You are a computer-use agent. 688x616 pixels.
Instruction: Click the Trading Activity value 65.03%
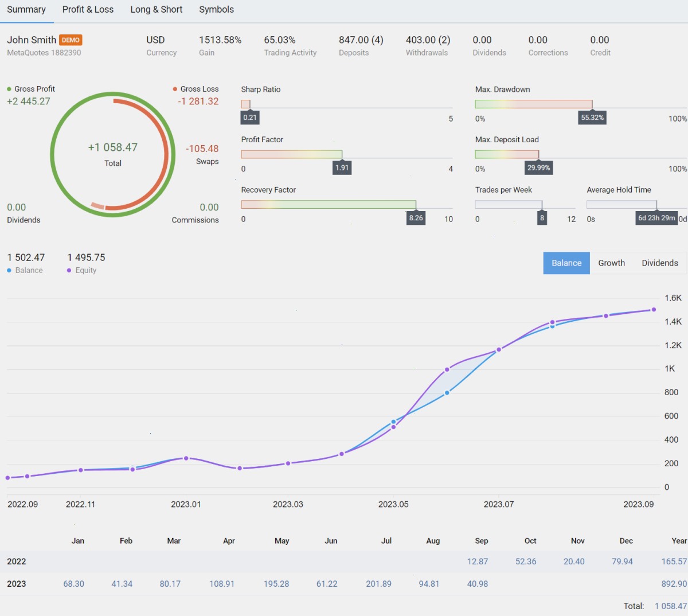(x=280, y=40)
